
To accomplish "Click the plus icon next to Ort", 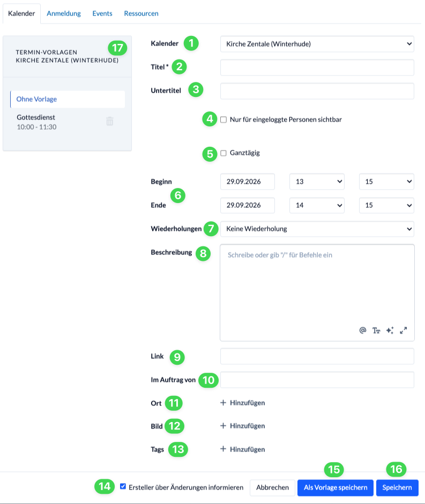I will coord(223,403).
